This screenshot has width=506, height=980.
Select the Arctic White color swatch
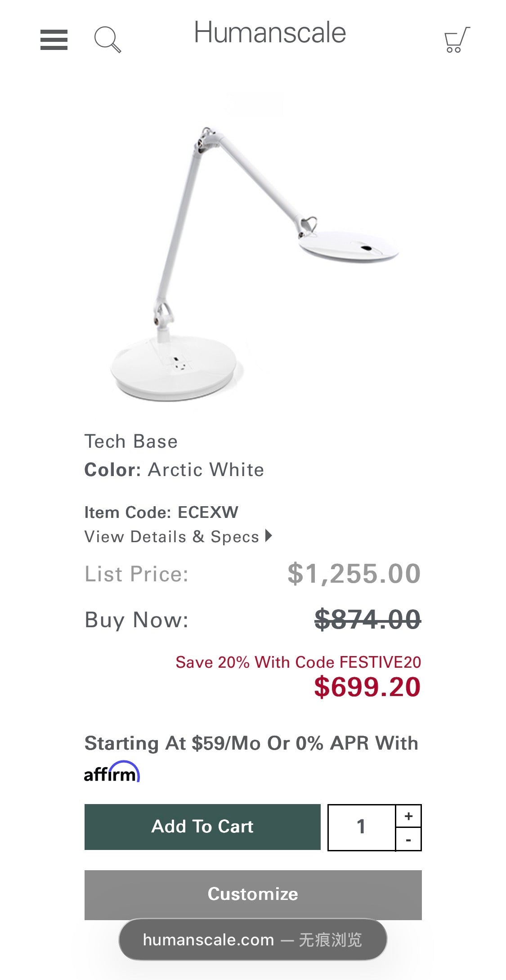206,469
